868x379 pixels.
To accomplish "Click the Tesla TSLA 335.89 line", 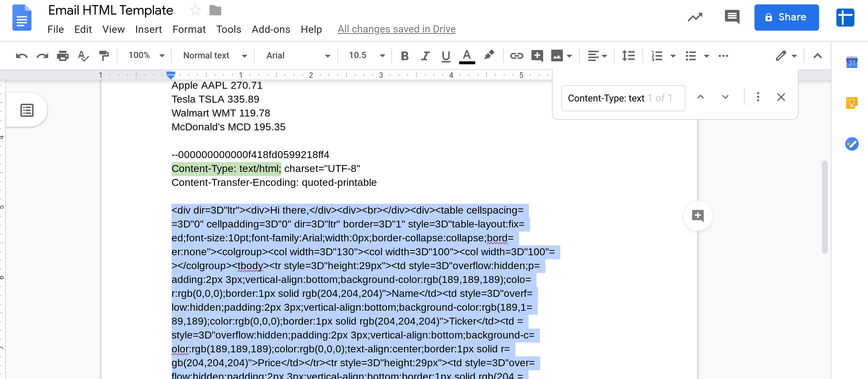I will pyautogui.click(x=215, y=99).
